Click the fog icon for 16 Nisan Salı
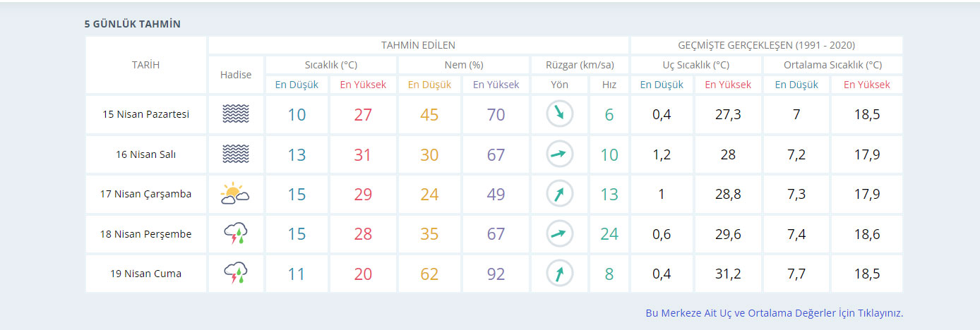The image size is (980, 330). pos(236,154)
